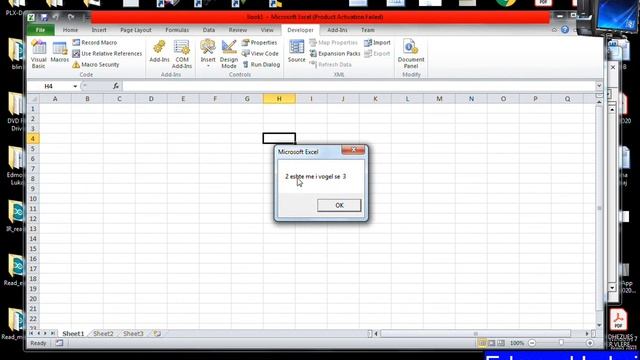Image resolution: width=640 pixels, height=360 pixels.
Task: Expand the Name Box dropdown
Action: click(75, 86)
